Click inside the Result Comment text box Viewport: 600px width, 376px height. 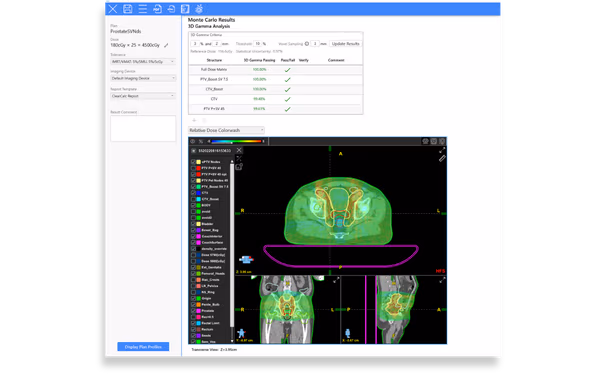[x=143, y=129]
